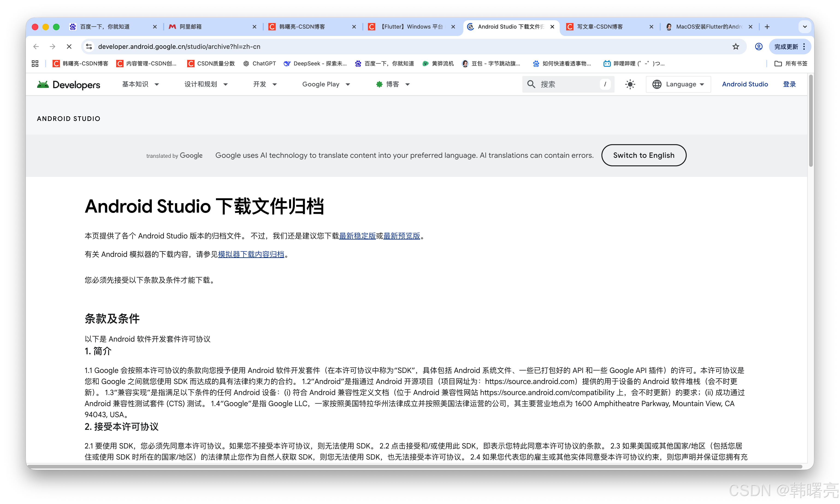Screen dimensions: 840x504
Task: Click the 登录 sign-in link
Action: (x=789, y=84)
